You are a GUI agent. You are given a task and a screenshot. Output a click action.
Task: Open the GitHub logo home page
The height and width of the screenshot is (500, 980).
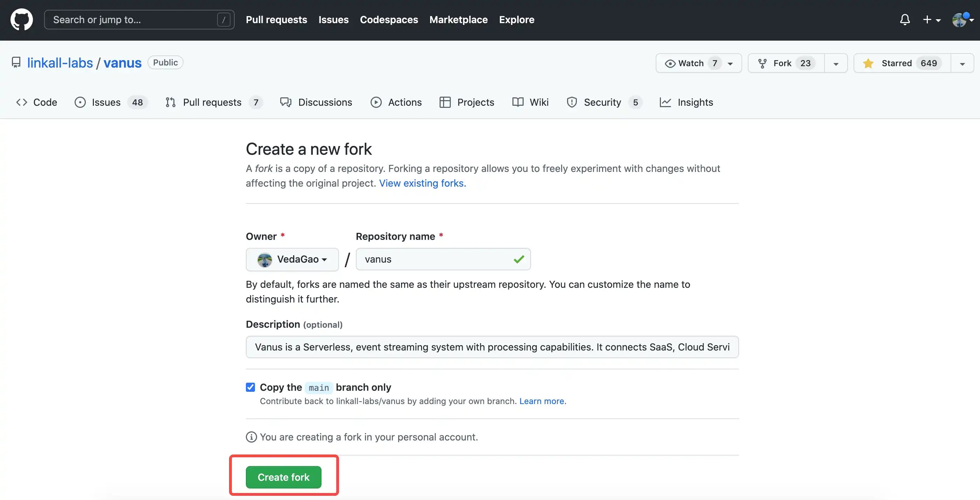pyautogui.click(x=22, y=19)
